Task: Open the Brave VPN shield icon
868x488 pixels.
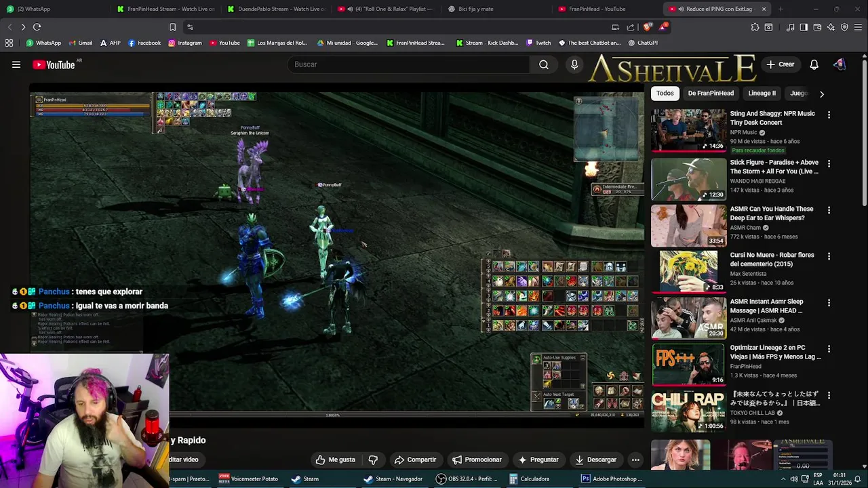Action: click(844, 27)
